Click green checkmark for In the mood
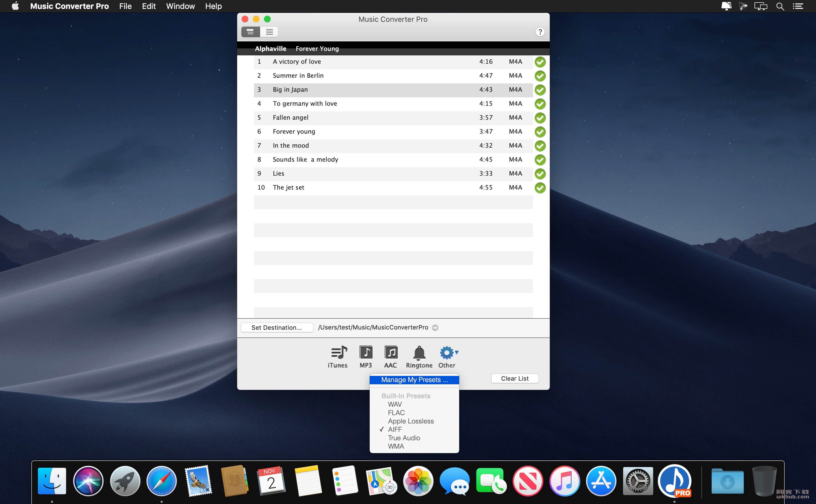This screenshot has width=816, height=504. coord(540,146)
